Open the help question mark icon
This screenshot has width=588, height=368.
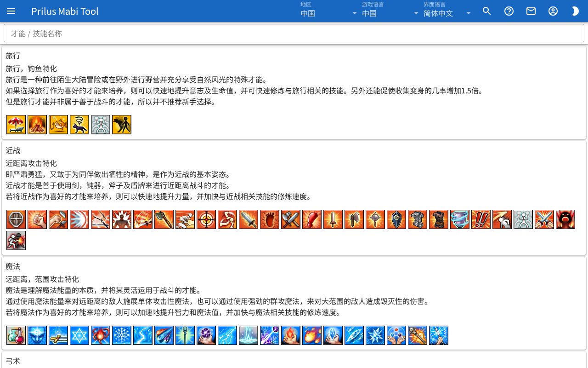coord(509,11)
